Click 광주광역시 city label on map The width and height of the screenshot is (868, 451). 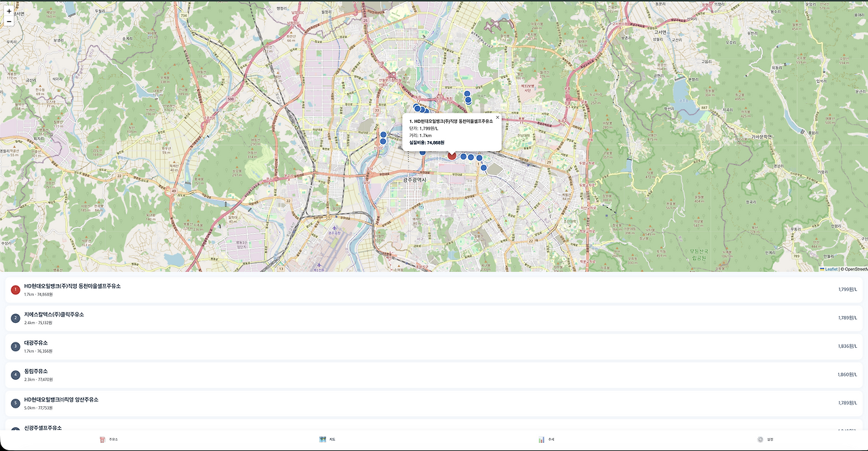click(414, 180)
